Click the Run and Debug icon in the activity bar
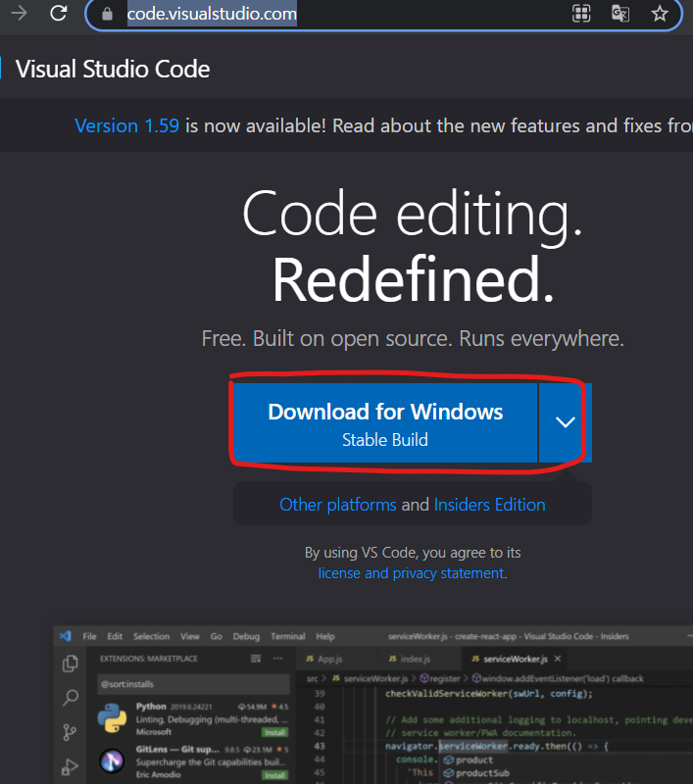 coord(70,766)
